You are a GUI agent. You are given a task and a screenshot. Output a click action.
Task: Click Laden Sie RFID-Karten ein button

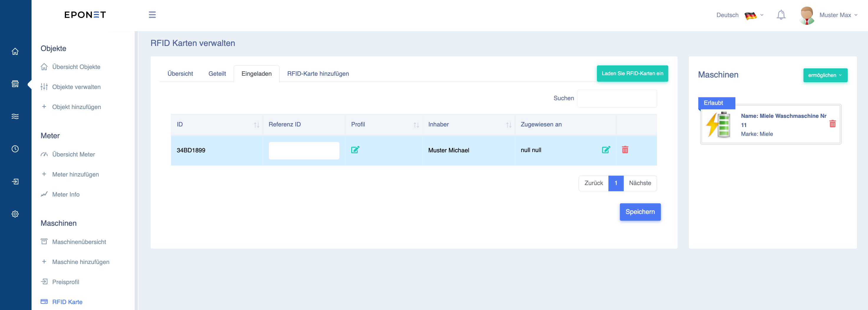click(x=632, y=73)
